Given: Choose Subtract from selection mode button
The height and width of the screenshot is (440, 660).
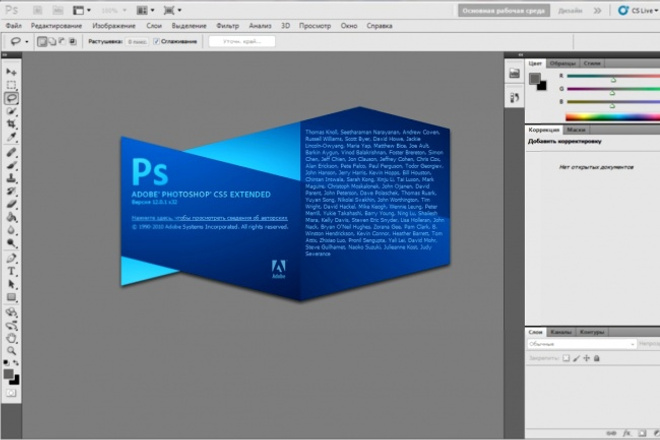Looking at the screenshot, I should click(x=62, y=41).
